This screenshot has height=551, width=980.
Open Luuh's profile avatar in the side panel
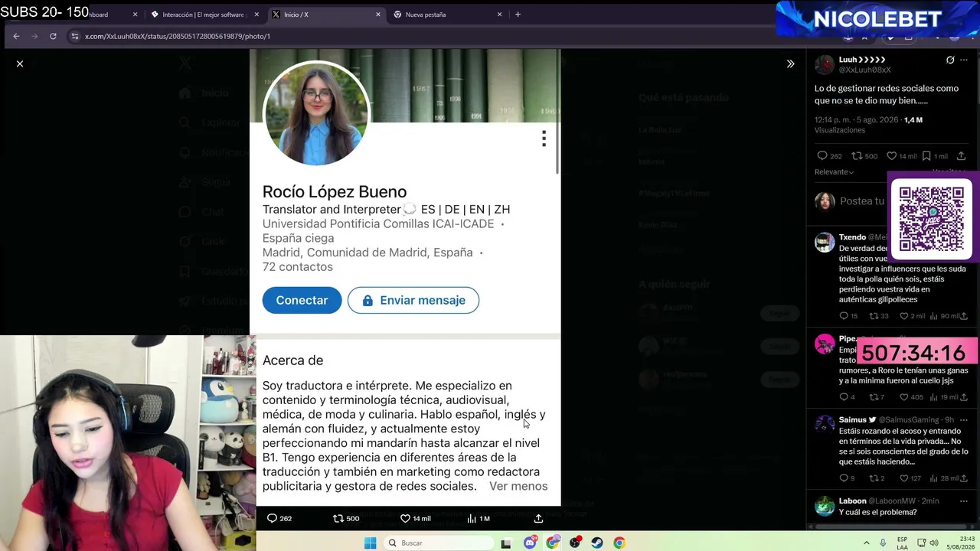click(x=824, y=64)
